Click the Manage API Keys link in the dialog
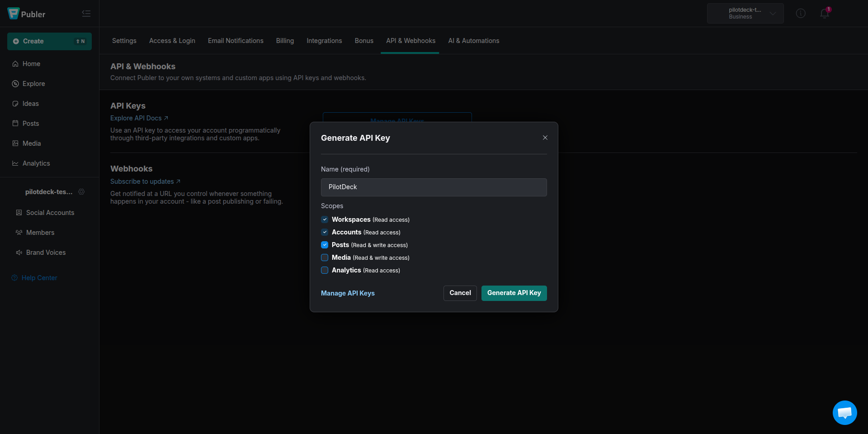 348,293
